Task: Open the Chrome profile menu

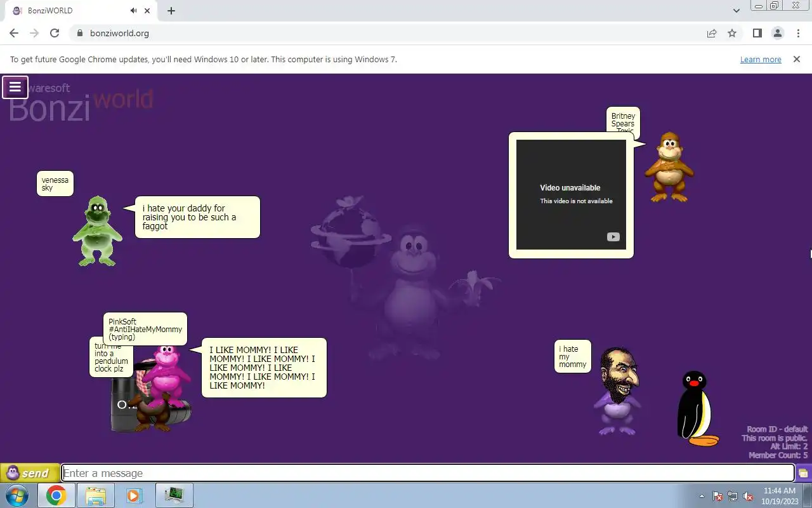Action: [777, 33]
